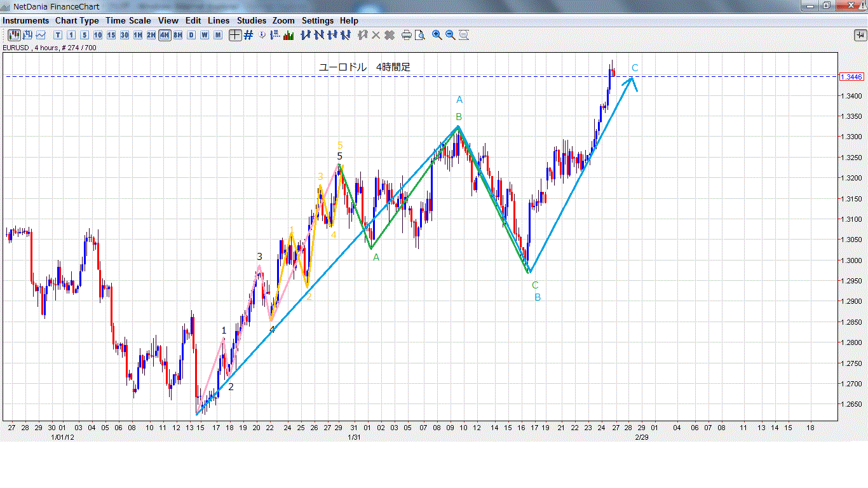Select the daily (D) time scale
Viewport: 868px width, 488px height.
[x=191, y=35]
